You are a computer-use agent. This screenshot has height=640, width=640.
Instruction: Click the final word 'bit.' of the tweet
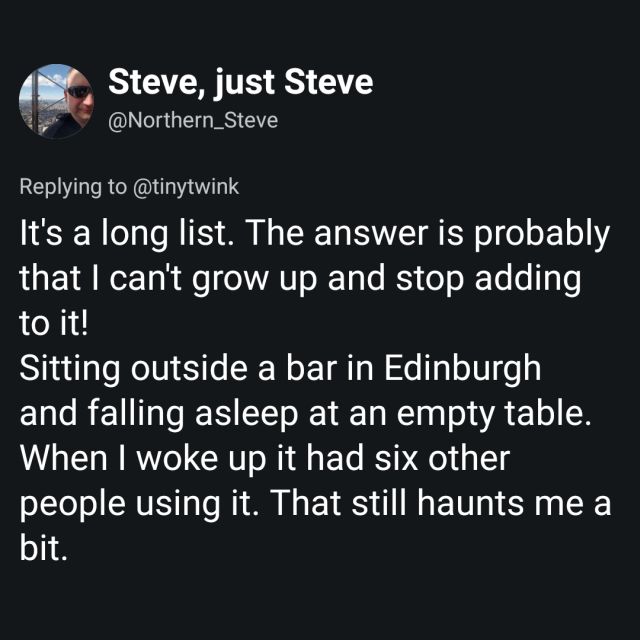43,548
